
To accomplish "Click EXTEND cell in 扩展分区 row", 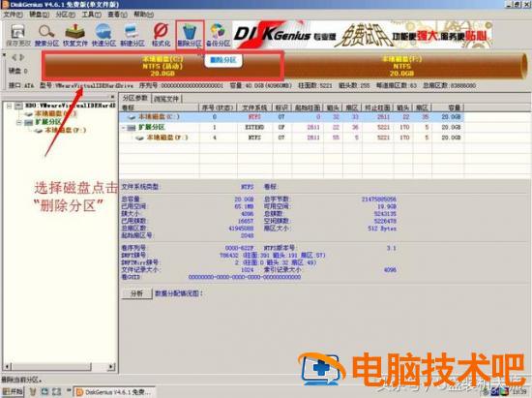I will pyautogui.click(x=254, y=128).
